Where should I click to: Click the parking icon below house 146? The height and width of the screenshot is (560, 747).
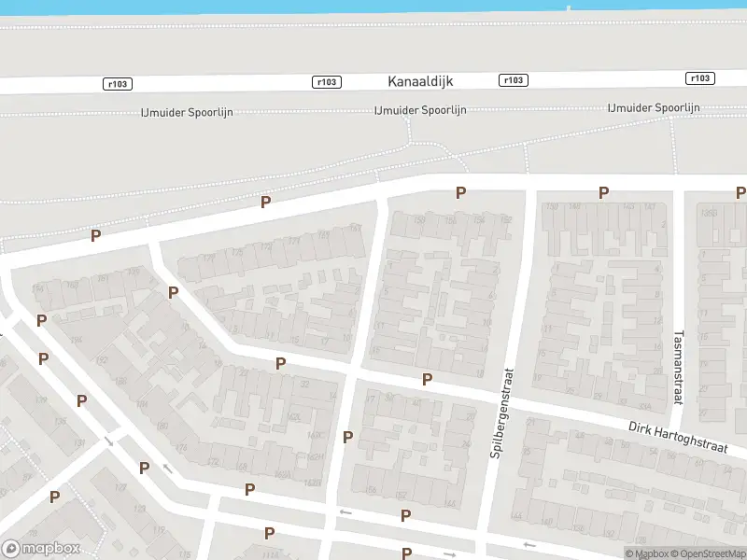(406, 515)
